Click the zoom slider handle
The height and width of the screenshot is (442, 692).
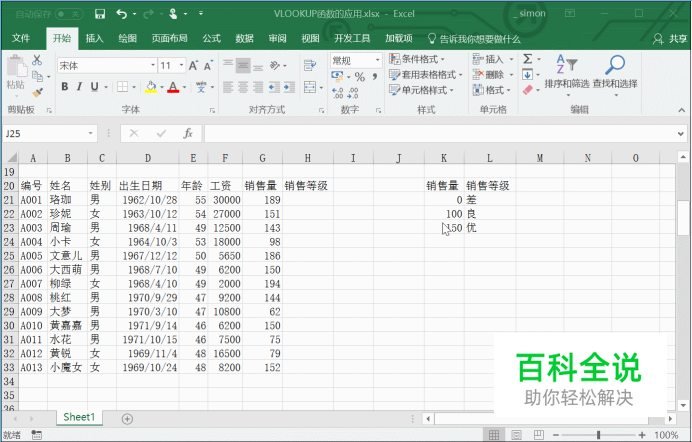598,435
